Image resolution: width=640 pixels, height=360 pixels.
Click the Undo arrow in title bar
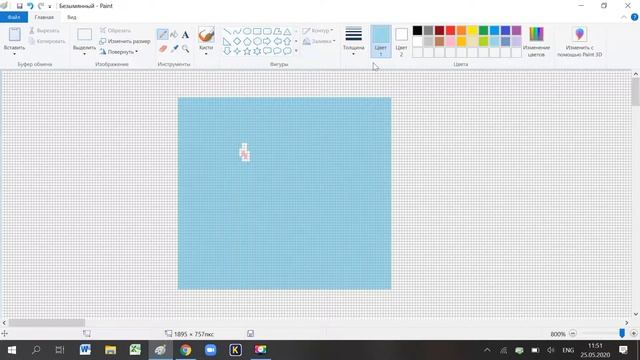(x=30, y=6)
